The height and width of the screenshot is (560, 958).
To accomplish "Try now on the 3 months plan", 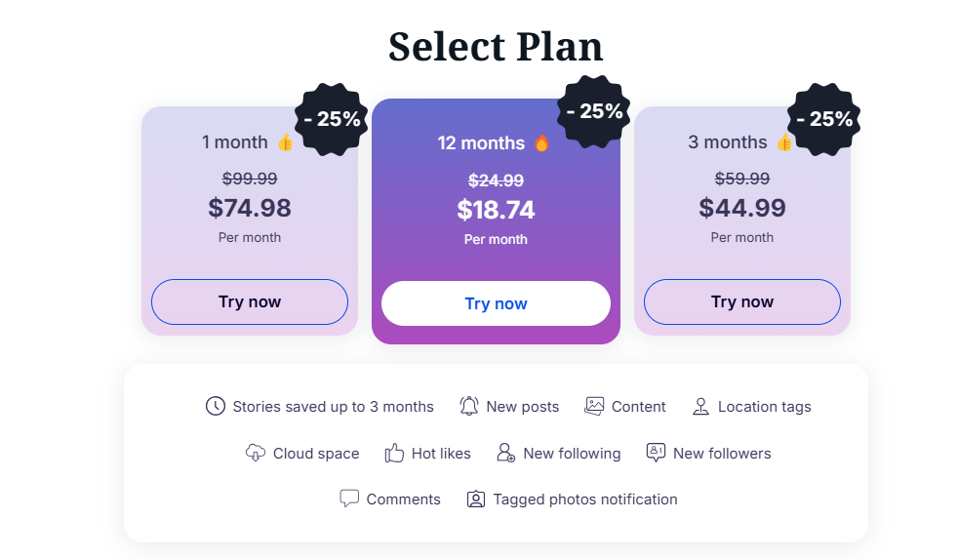I will coord(742,301).
